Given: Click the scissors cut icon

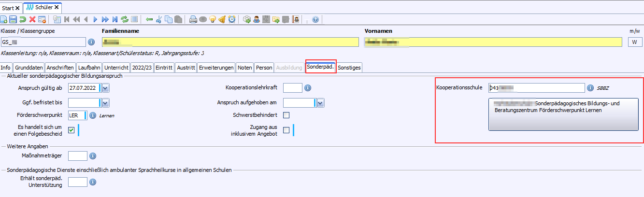Looking at the screenshot, I should coord(158,20).
